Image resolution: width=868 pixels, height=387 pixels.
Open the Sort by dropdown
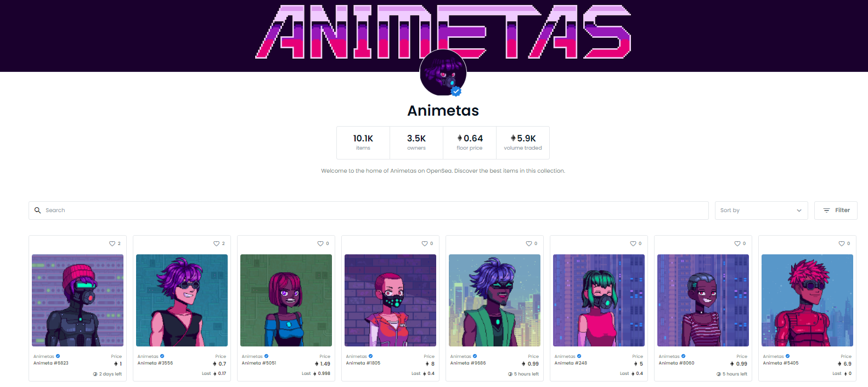(761, 210)
